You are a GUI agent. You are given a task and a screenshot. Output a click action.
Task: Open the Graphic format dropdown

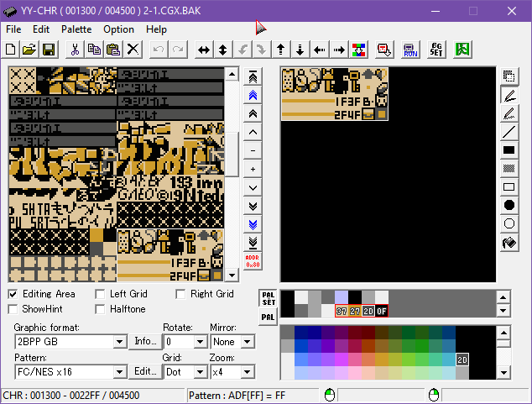coord(119,342)
